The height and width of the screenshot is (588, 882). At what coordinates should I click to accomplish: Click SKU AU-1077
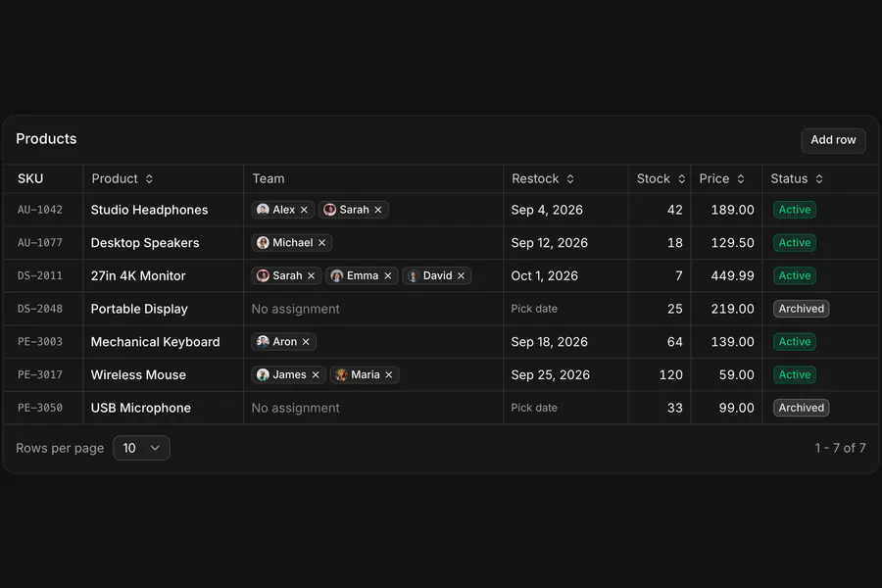click(40, 242)
